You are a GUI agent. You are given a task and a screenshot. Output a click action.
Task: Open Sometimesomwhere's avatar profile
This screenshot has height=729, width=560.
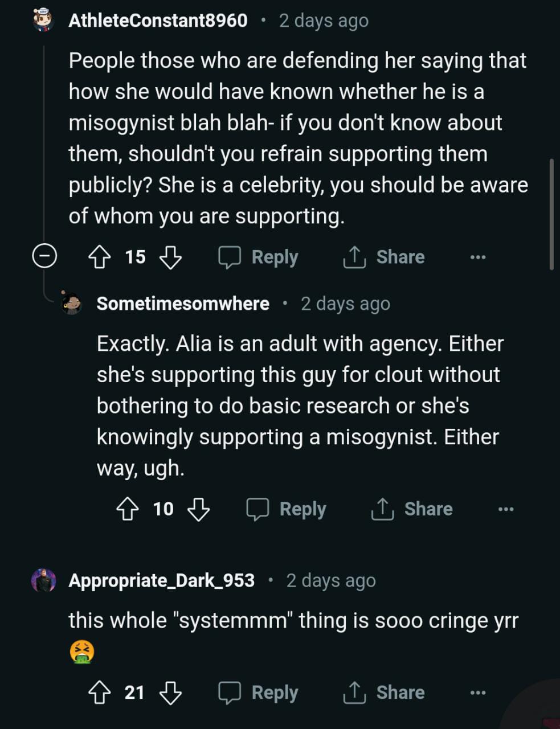coord(72,303)
